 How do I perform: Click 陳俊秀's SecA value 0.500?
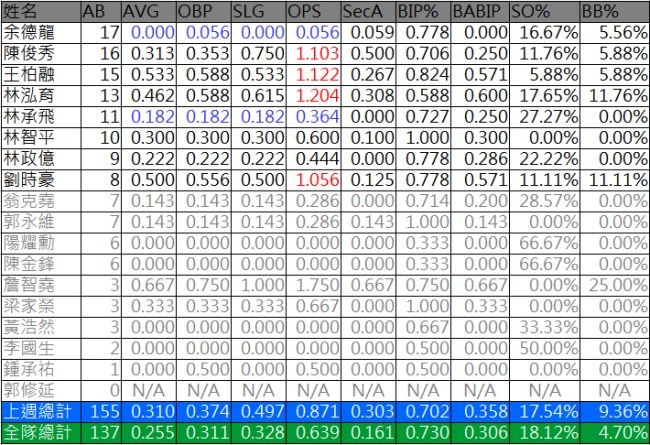372,54
